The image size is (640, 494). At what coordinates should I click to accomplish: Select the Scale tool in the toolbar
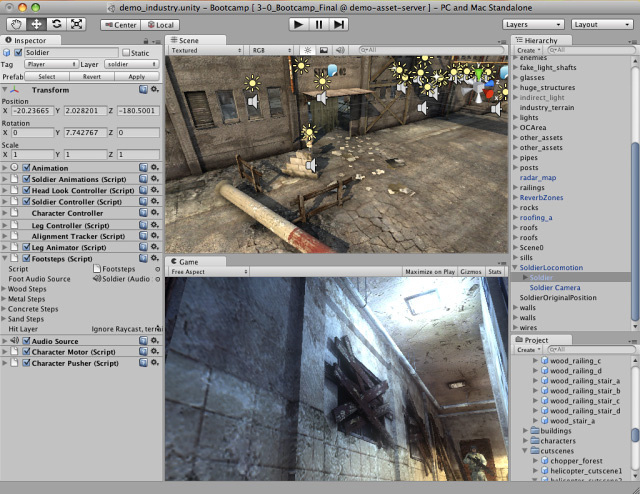pyautogui.click(x=76, y=23)
